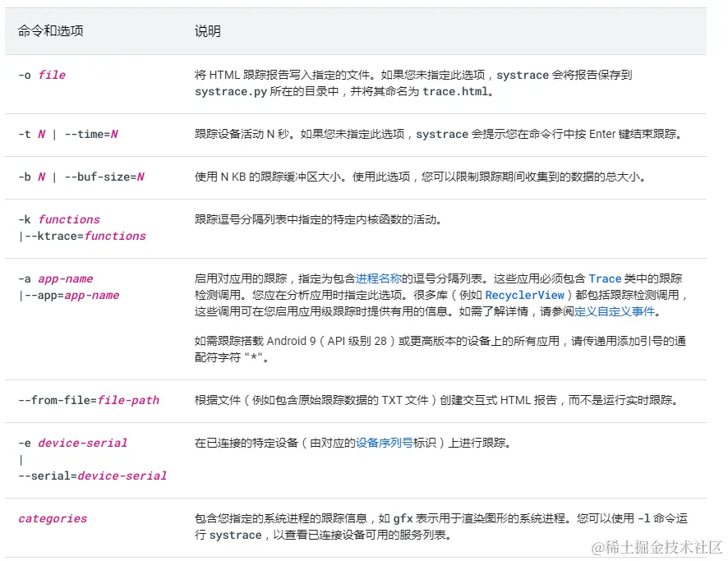
Task: Click the description about TXT 文件 HTML 报告
Action: [437, 400]
